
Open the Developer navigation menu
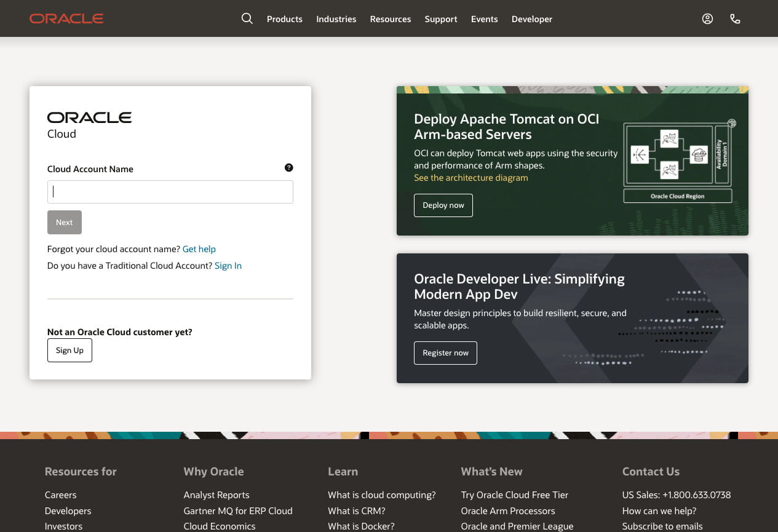[531, 19]
